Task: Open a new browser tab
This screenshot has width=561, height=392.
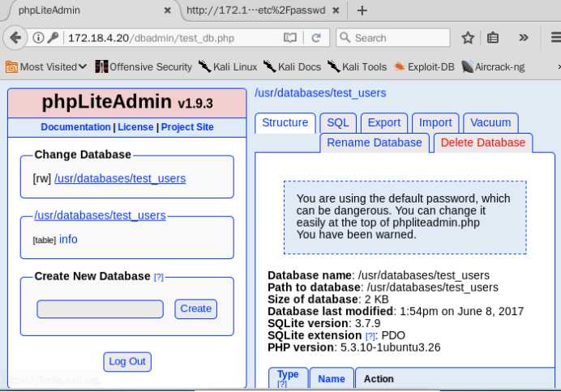Action: coord(362,11)
